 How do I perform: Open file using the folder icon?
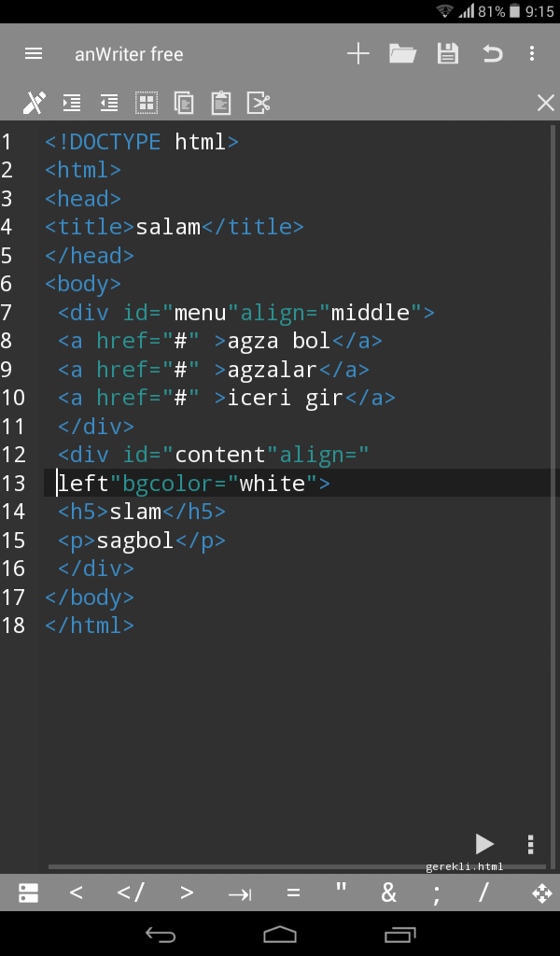pyautogui.click(x=403, y=53)
